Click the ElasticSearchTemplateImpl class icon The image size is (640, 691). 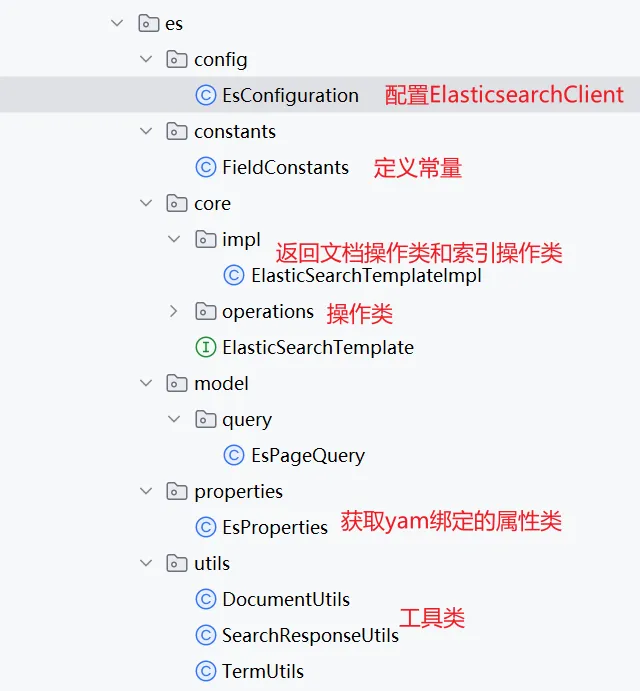coord(233,275)
